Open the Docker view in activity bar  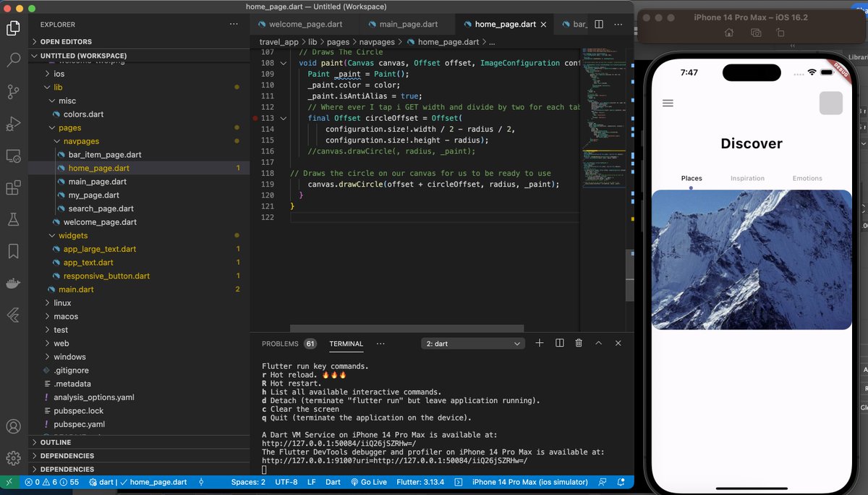pos(13,283)
